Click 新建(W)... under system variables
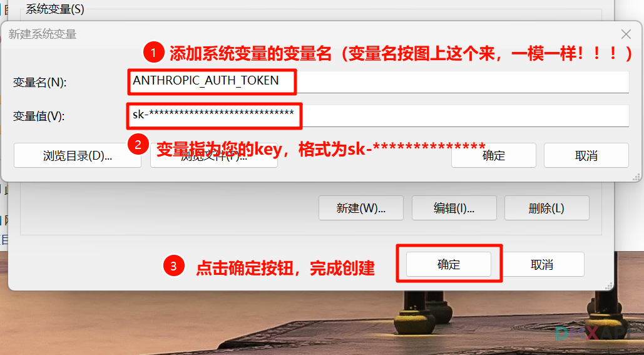 click(x=361, y=208)
